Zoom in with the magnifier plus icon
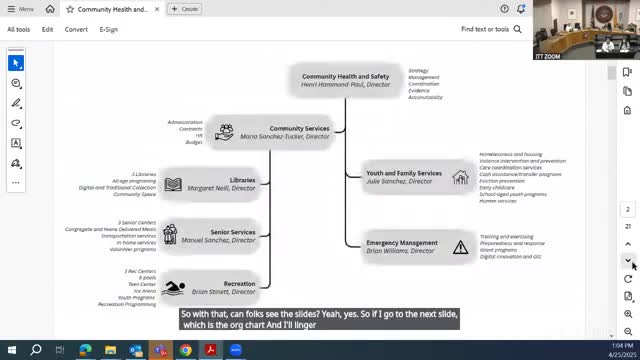 pos(628,314)
